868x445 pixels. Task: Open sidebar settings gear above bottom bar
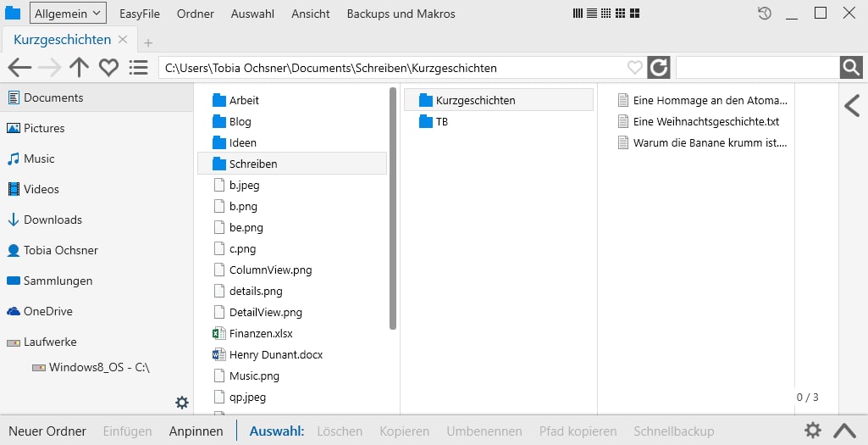[x=182, y=403]
